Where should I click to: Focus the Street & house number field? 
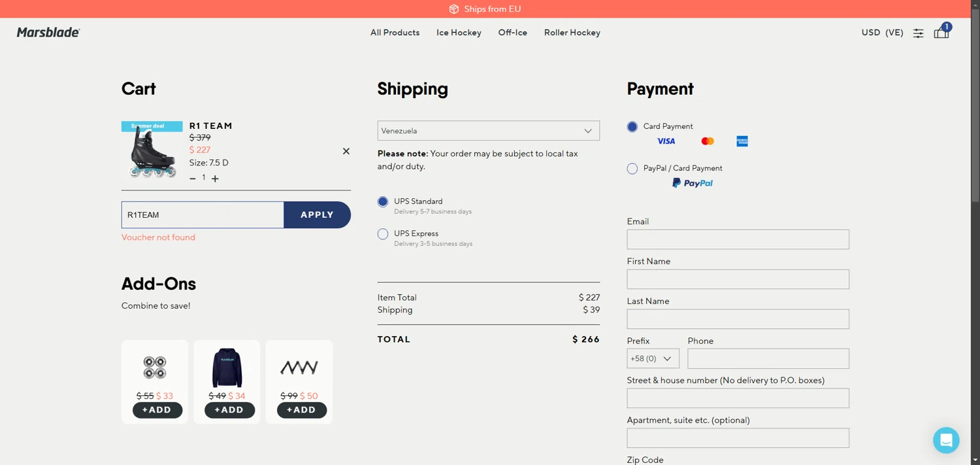[x=738, y=398]
